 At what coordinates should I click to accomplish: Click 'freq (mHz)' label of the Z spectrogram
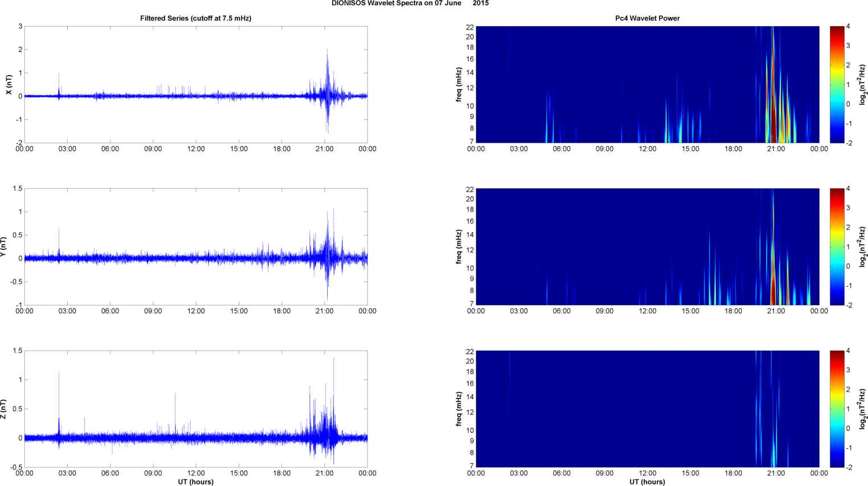pyautogui.click(x=459, y=409)
